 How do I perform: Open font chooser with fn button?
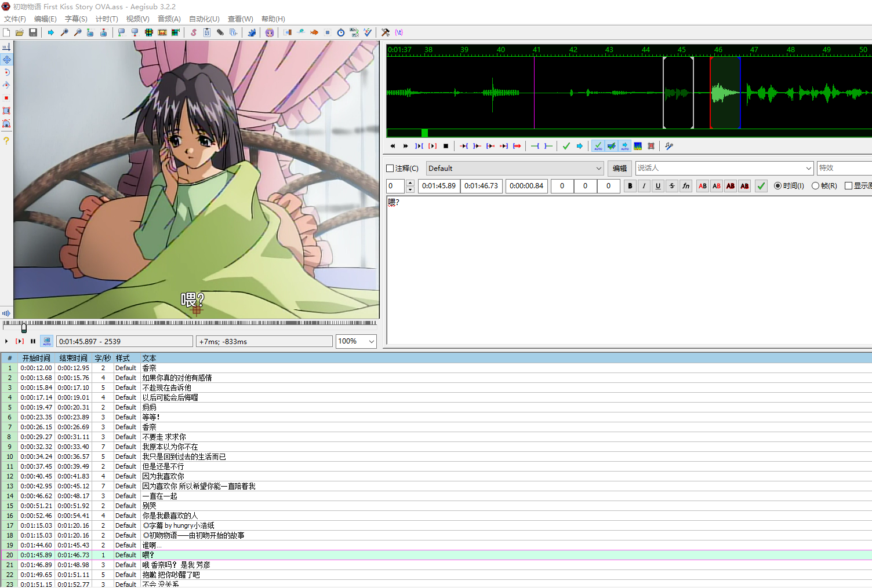(x=686, y=186)
